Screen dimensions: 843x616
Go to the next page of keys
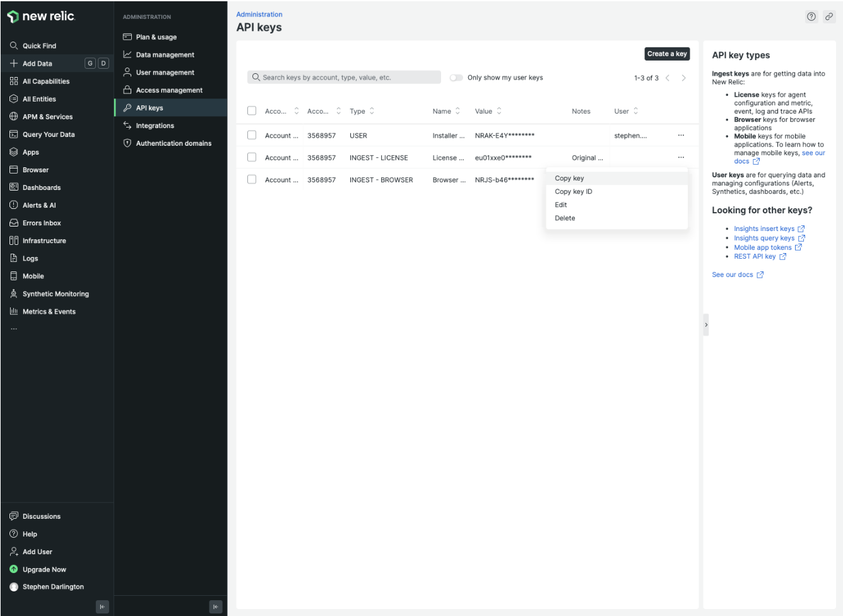click(683, 78)
